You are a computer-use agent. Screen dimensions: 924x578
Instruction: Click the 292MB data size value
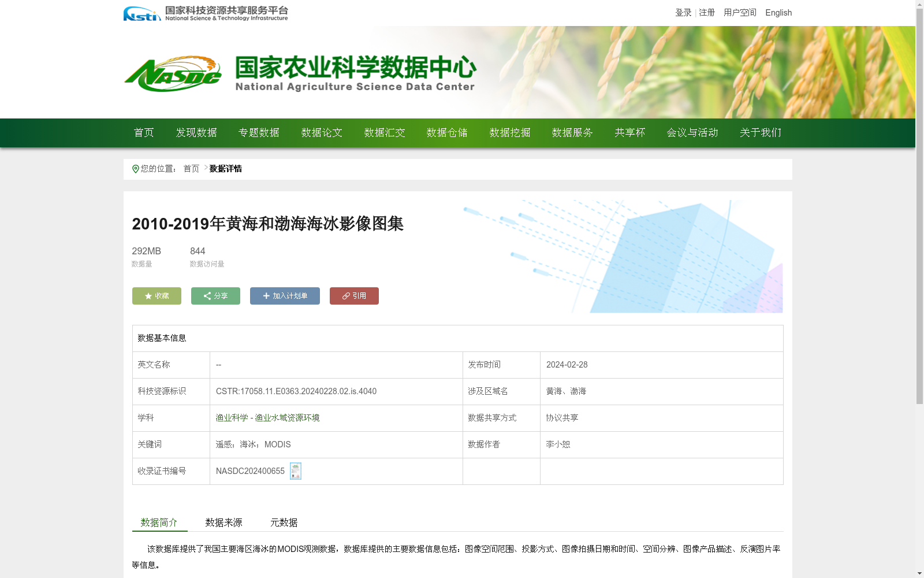(147, 251)
